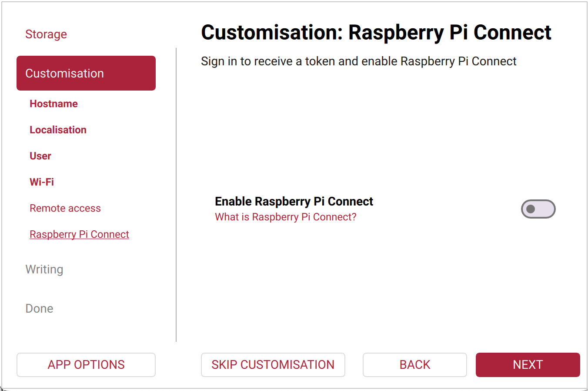Screen dimensions: 588x391
Task: Select the User configuration step
Action: point(40,155)
